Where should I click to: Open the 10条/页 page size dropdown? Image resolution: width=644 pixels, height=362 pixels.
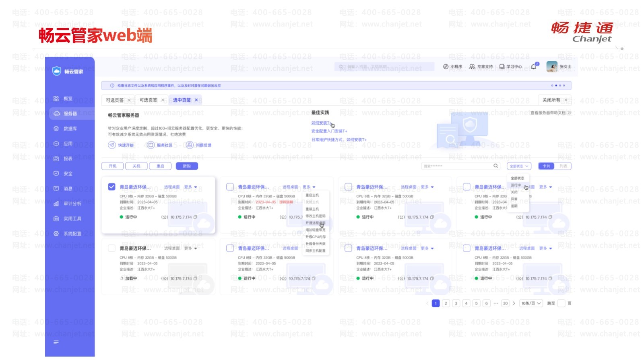coord(531,303)
